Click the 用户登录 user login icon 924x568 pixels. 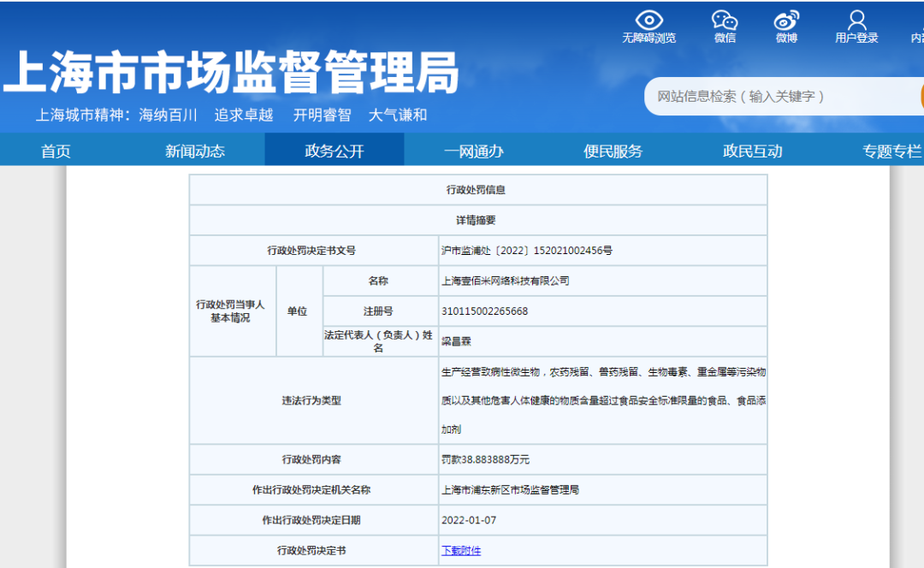(856, 26)
